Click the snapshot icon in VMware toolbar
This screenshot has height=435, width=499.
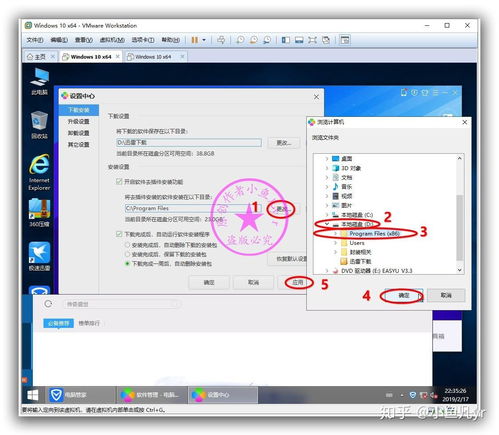[240, 40]
